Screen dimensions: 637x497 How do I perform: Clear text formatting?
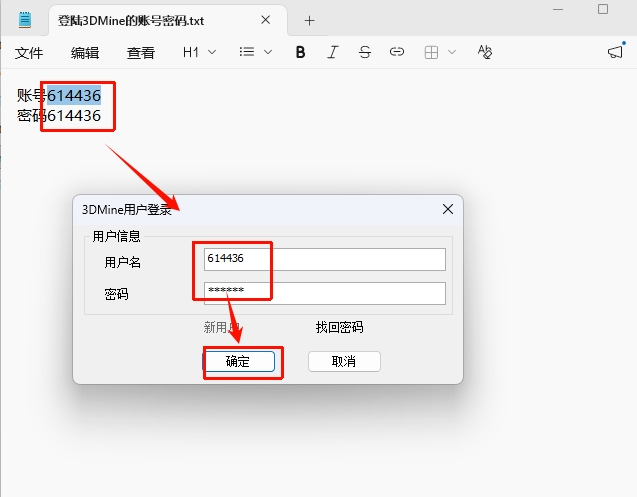(485, 52)
